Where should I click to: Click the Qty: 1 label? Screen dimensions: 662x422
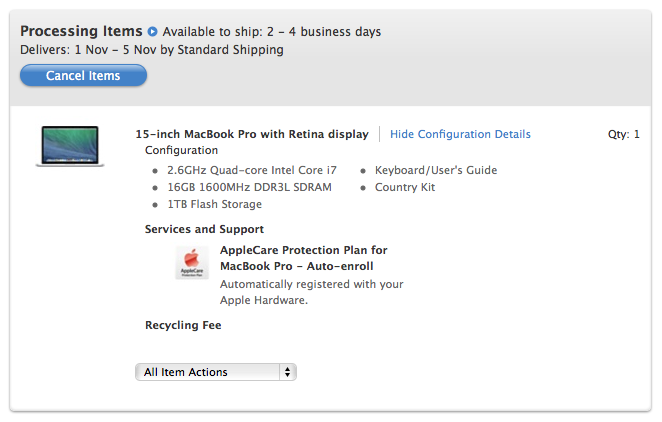click(623, 134)
